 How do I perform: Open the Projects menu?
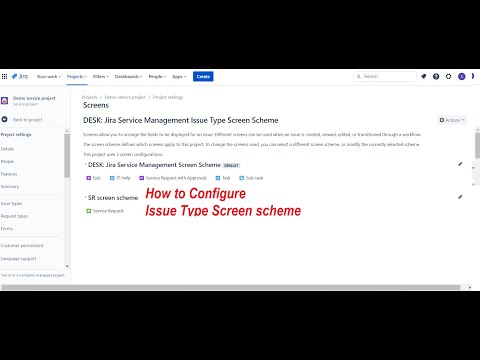pyautogui.click(x=77, y=76)
